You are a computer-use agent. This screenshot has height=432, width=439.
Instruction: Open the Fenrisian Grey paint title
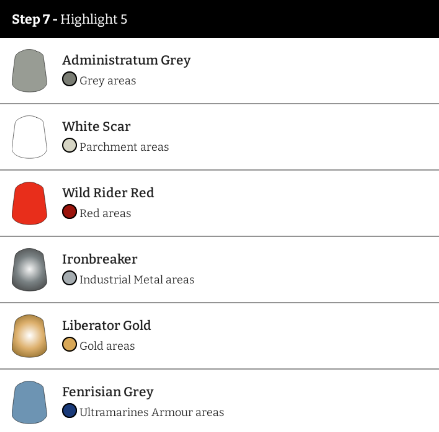[x=108, y=392]
